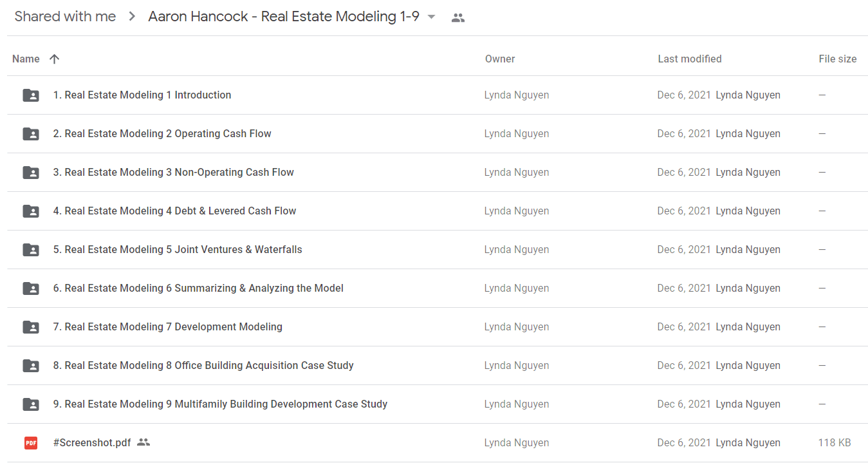Viewport: 868px width, 463px height.
Task: Select 9. Multifamily Building Development Case Study folder name
Action: (x=220, y=404)
